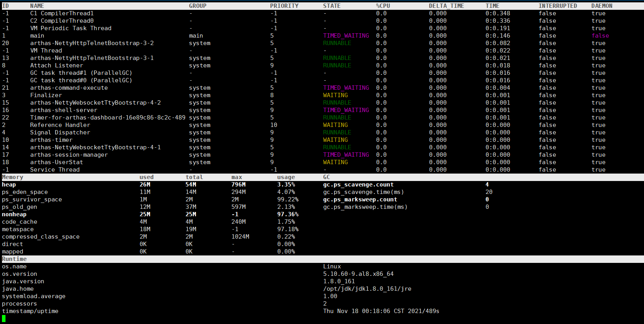644x324 pixels.
Task: Click the %CPU column header
Action: coord(383,6)
